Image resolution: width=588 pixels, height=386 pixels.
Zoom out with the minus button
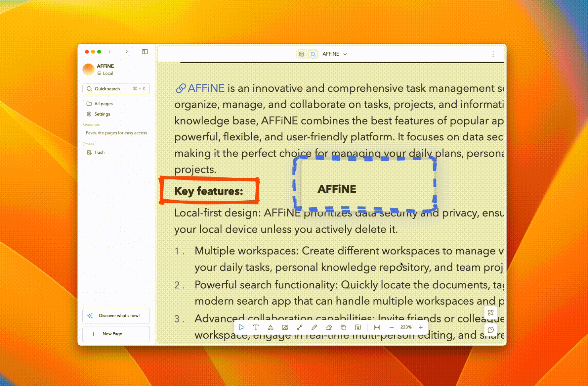(x=392, y=327)
